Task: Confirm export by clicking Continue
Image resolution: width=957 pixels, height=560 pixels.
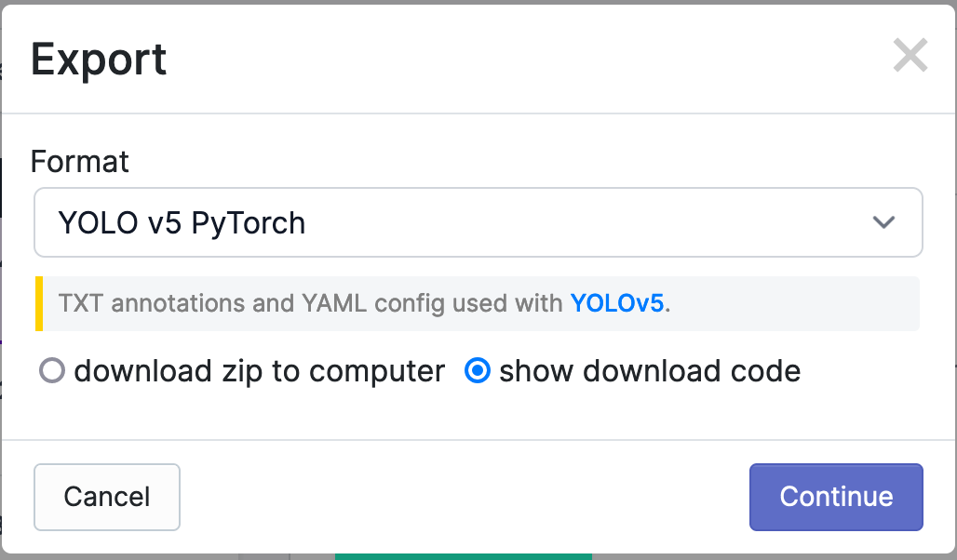Action: 835,497
